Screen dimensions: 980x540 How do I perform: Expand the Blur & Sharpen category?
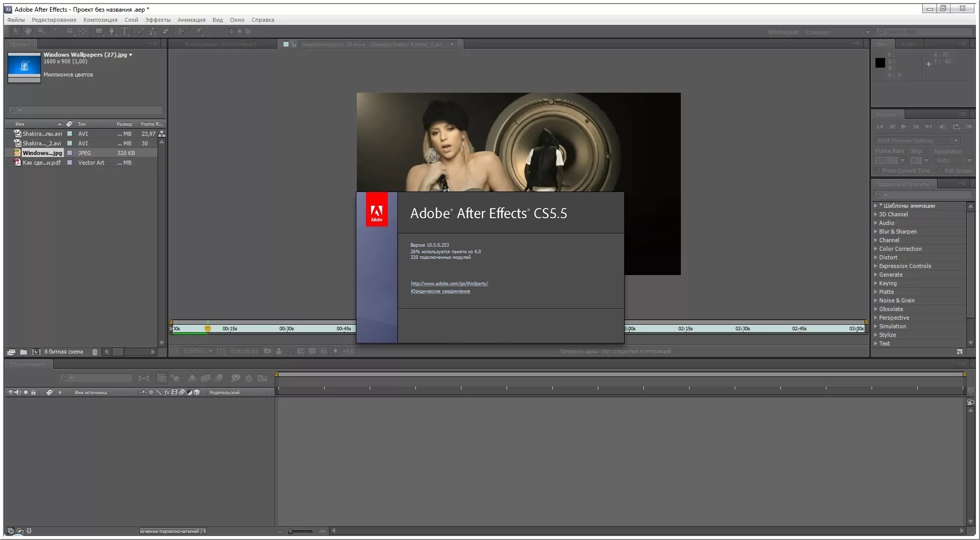(875, 232)
